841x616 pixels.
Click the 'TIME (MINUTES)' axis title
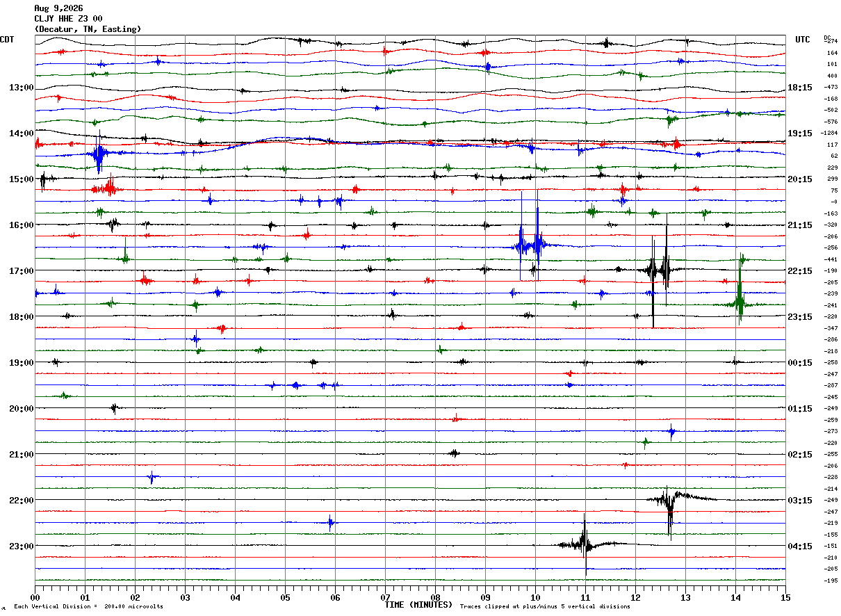[418, 605]
